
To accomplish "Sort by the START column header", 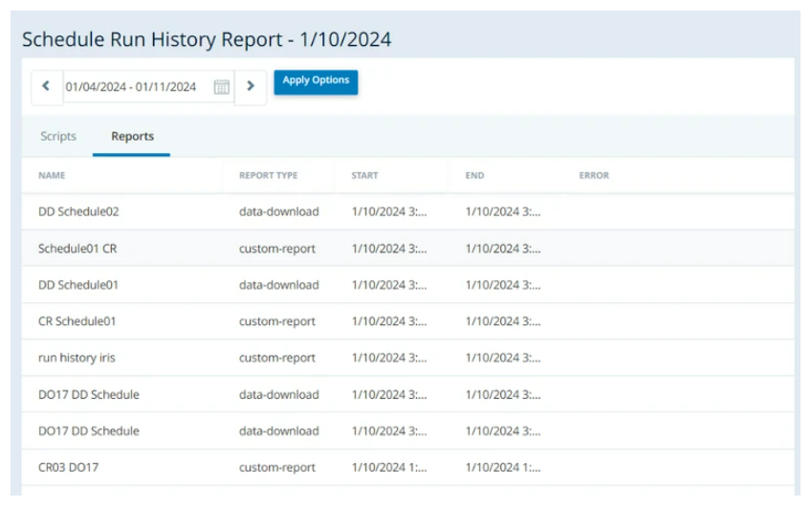I will coord(364,176).
